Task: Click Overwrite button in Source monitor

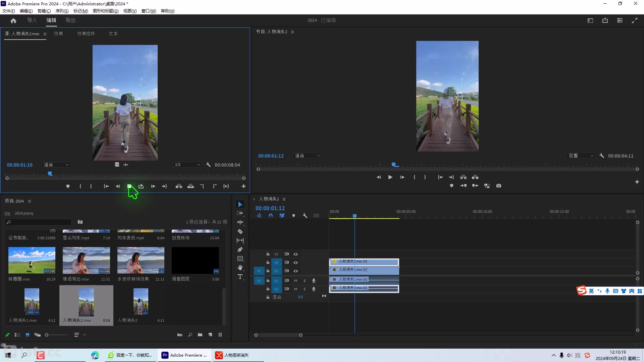Action: tap(191, 186)
